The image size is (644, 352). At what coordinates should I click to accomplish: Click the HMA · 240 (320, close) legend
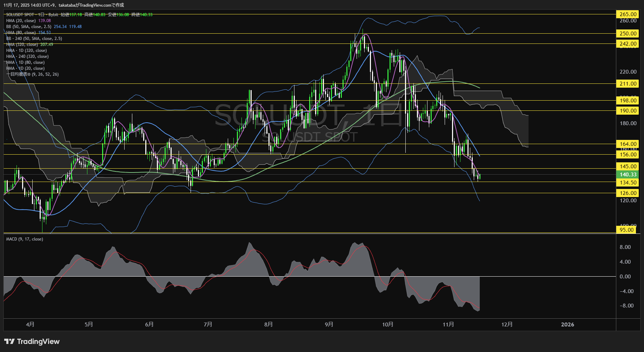click(x=27, y=56)
